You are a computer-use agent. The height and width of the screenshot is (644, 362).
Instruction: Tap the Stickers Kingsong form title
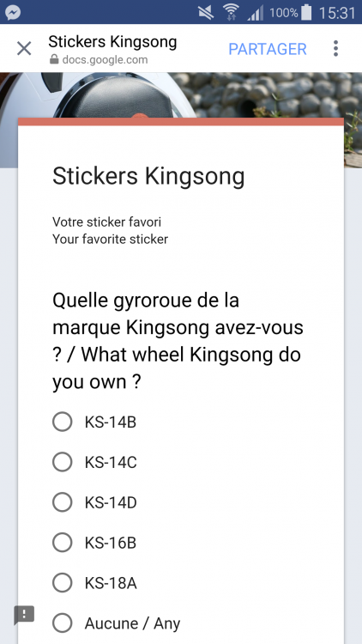coord(148,176)
